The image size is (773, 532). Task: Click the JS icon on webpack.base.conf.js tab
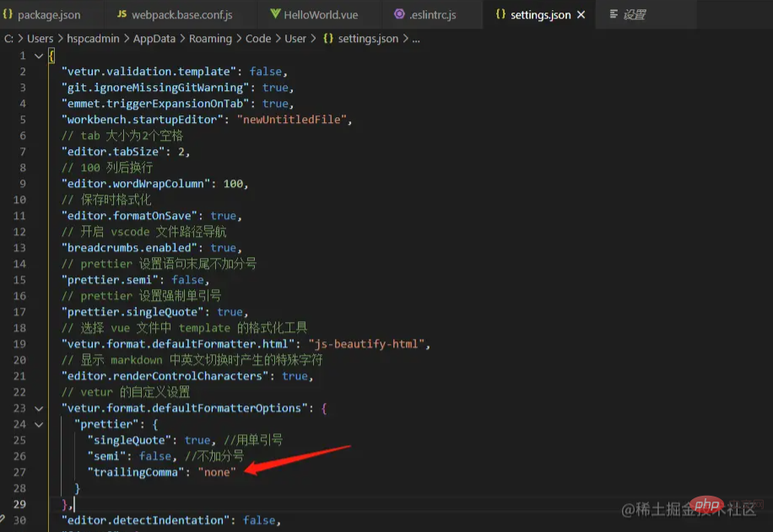click(x=122, y=15)
